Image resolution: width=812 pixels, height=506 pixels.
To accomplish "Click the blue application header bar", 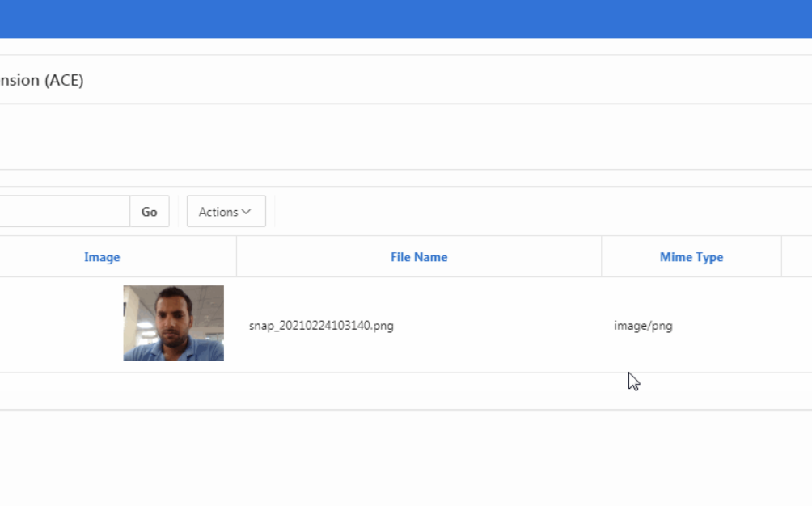I will 404,18.
